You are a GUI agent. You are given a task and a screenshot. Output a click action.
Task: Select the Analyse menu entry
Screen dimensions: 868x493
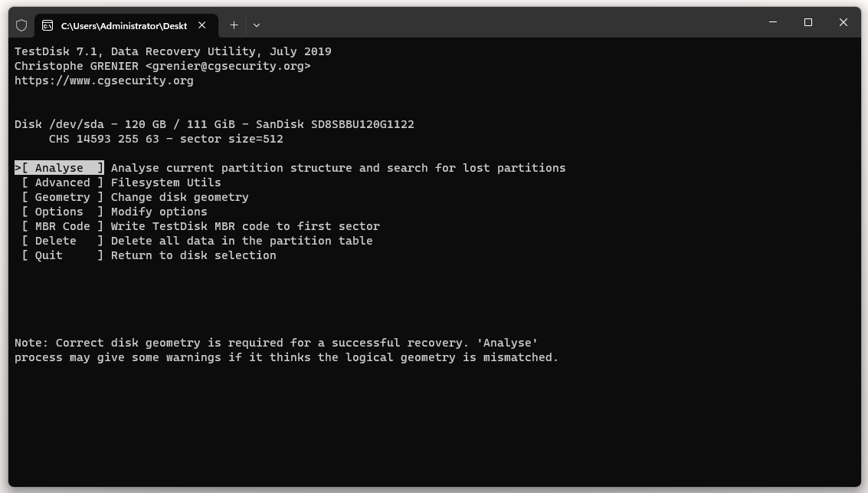point(59,167)
